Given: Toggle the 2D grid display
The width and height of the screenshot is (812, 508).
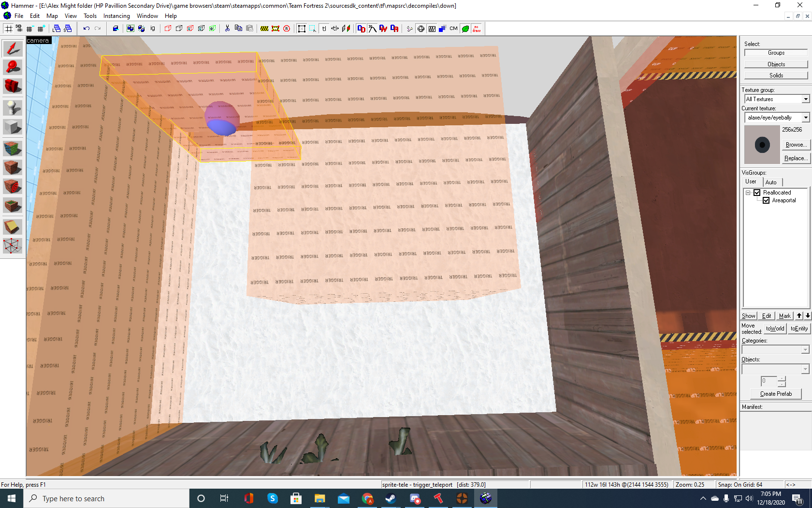Looking at the screenshot, I should pos(9,29).
